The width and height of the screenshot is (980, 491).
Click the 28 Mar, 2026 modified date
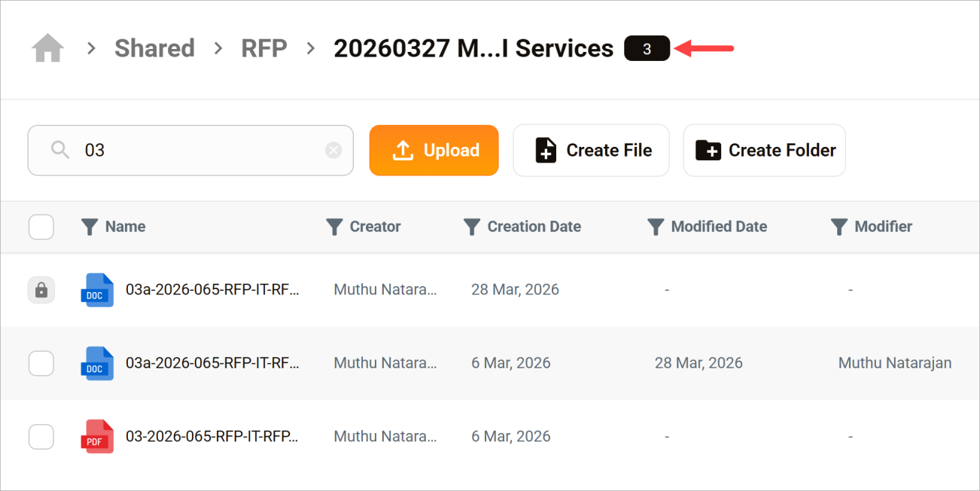click(x=698, y=363)
